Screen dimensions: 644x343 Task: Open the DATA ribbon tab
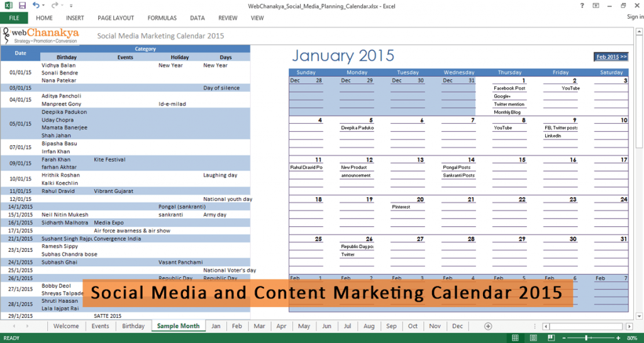pyautogui.click(x=197, y=18)
